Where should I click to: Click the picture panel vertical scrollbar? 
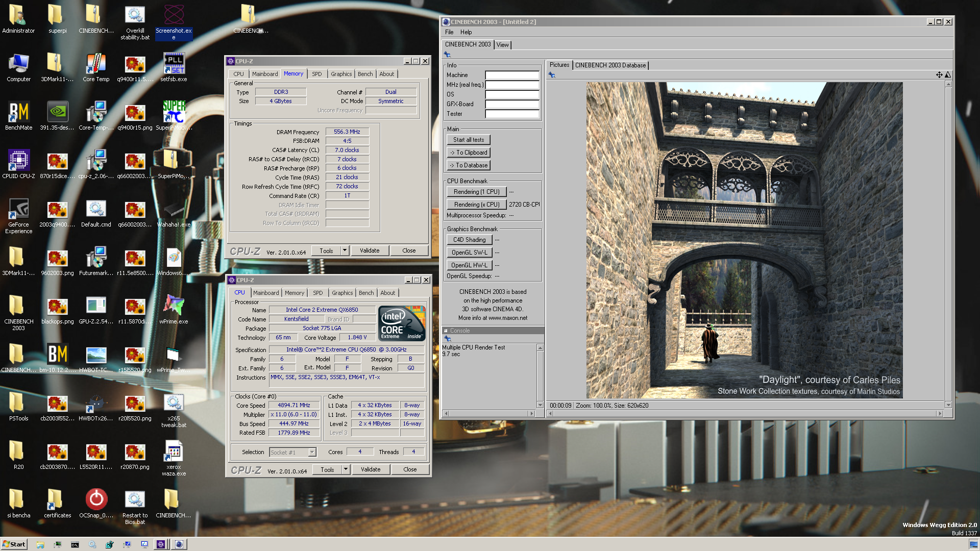click(x=948, y=244)
